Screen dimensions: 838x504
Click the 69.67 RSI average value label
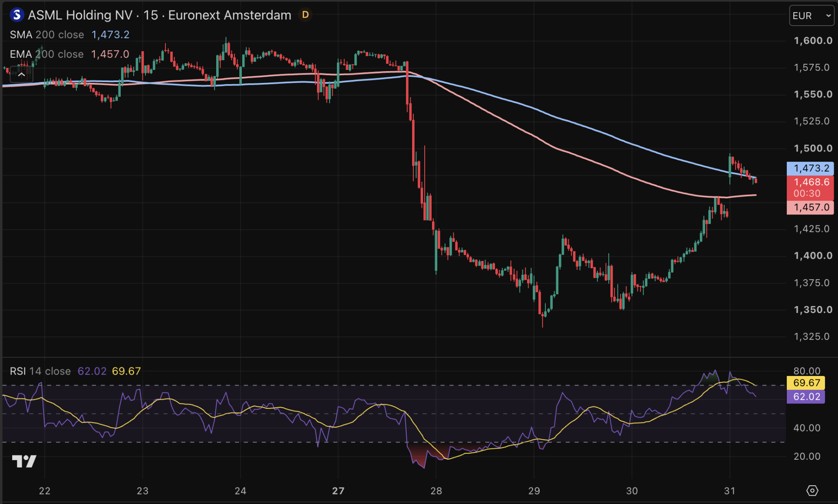806,383
